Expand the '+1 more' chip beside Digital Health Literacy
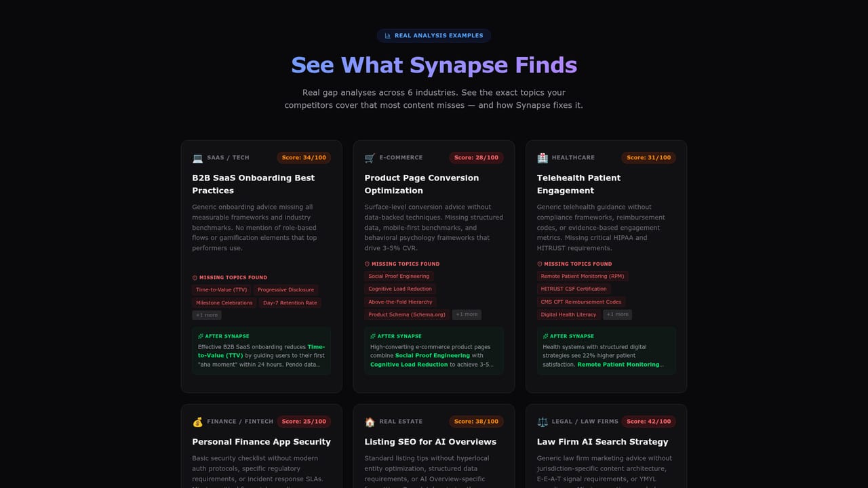The image size is (868, 488). 618,314
